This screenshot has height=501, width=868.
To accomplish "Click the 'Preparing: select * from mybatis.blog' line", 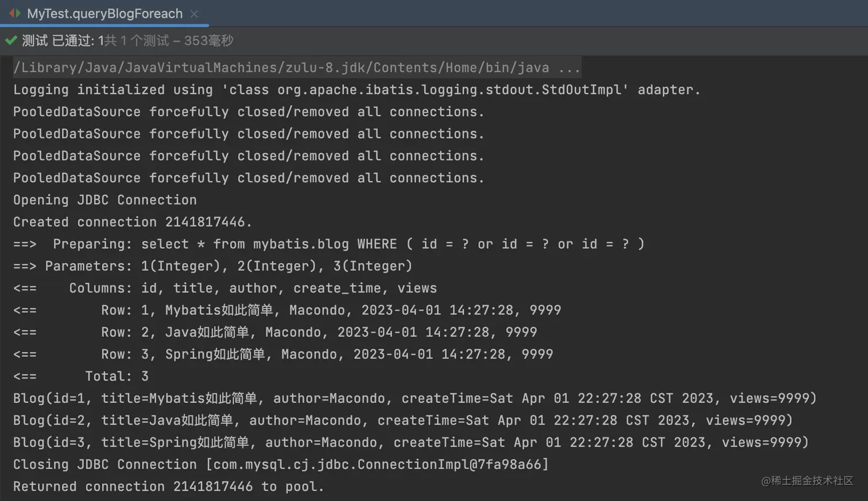I will 328,244.
